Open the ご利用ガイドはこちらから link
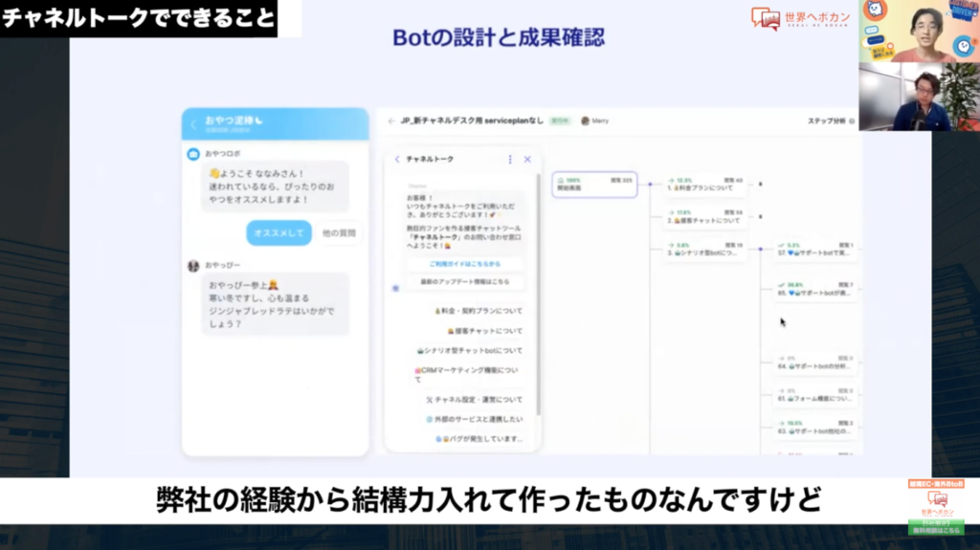Image resolution: width=980 pixels, height=550 pixels. point(464,264)
